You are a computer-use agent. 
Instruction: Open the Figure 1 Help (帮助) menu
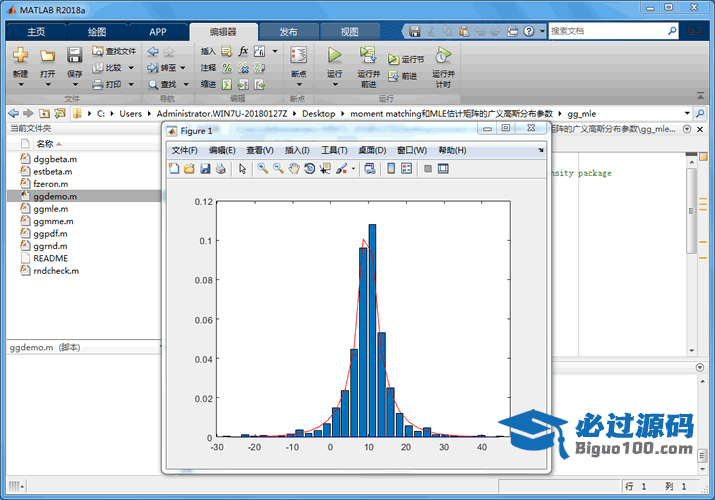point(452,150)
